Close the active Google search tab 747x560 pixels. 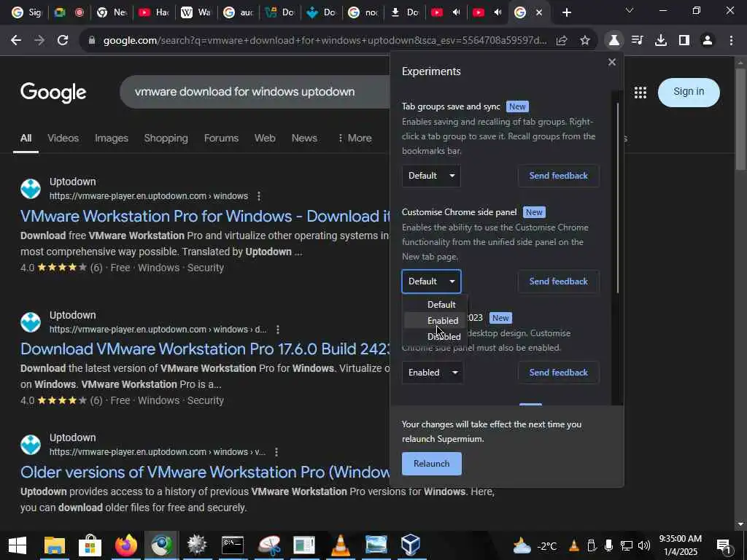point(539,12)
